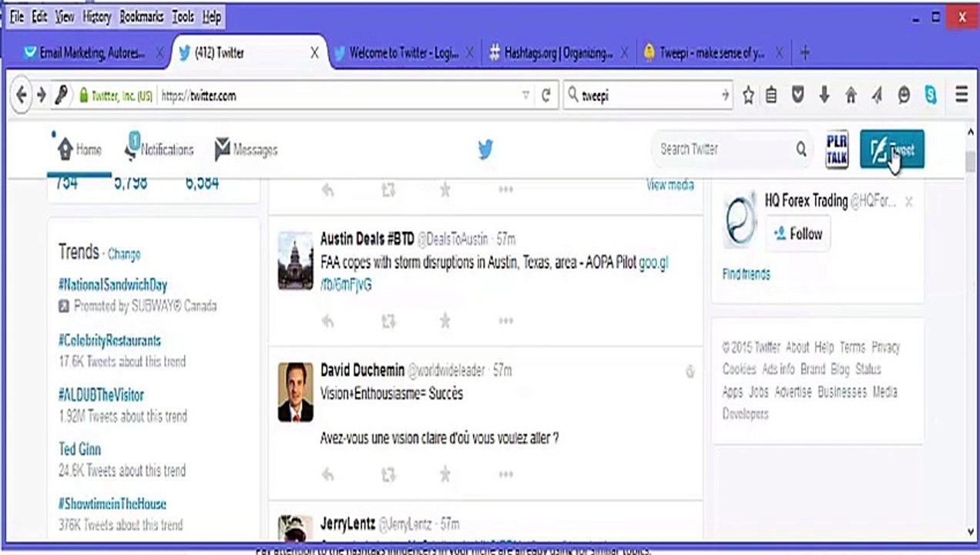Open a new browser tab
The width and height of the screenshot is (980, 555).
[805, 53]
